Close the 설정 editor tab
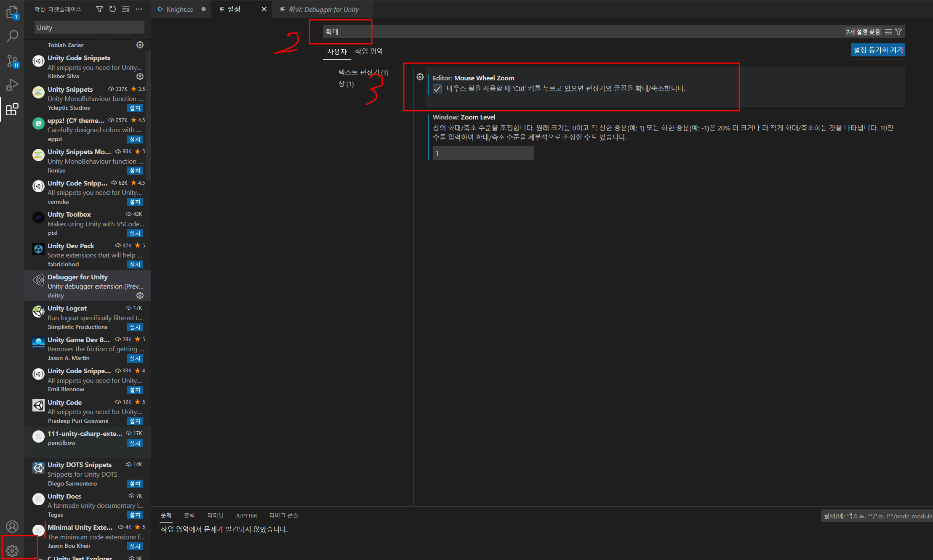Image resolution: width=933 pixels, height=560 pixels. coord(264,9)
